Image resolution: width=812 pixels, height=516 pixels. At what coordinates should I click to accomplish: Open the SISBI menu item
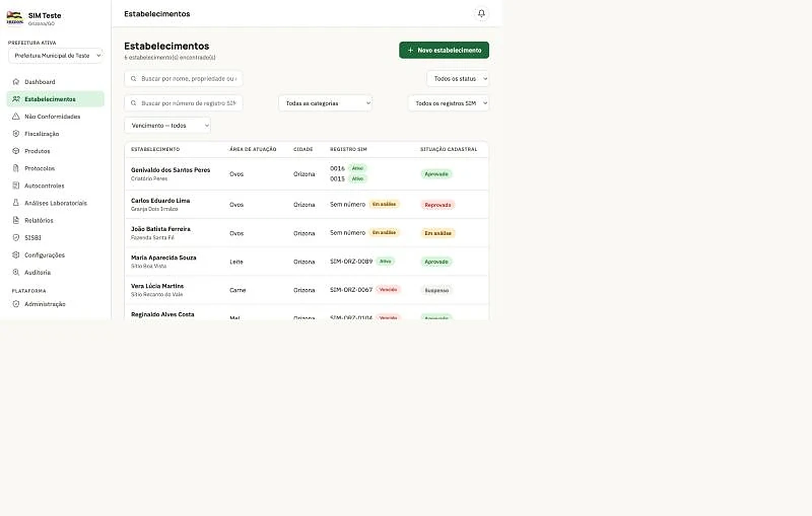tap(55, 238)
